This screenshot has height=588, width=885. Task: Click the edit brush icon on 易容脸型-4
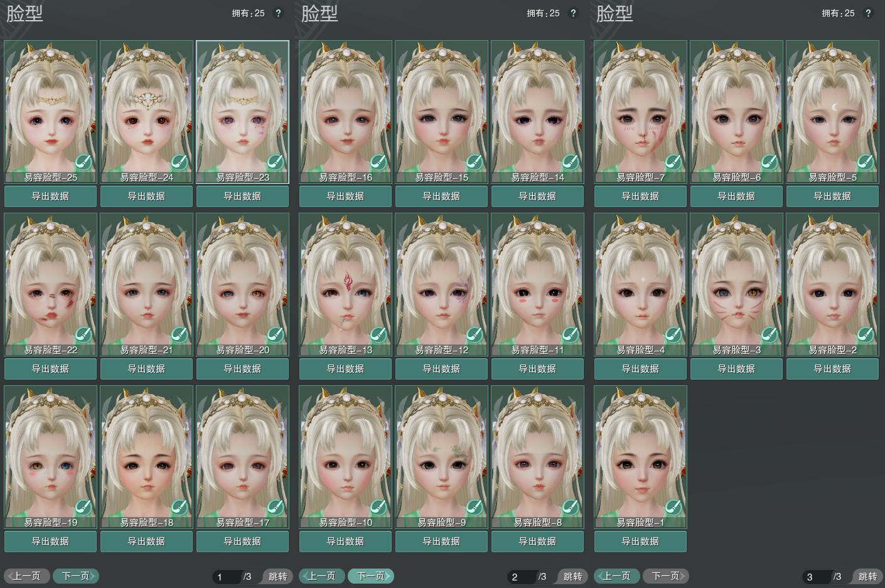click(673, 335)
